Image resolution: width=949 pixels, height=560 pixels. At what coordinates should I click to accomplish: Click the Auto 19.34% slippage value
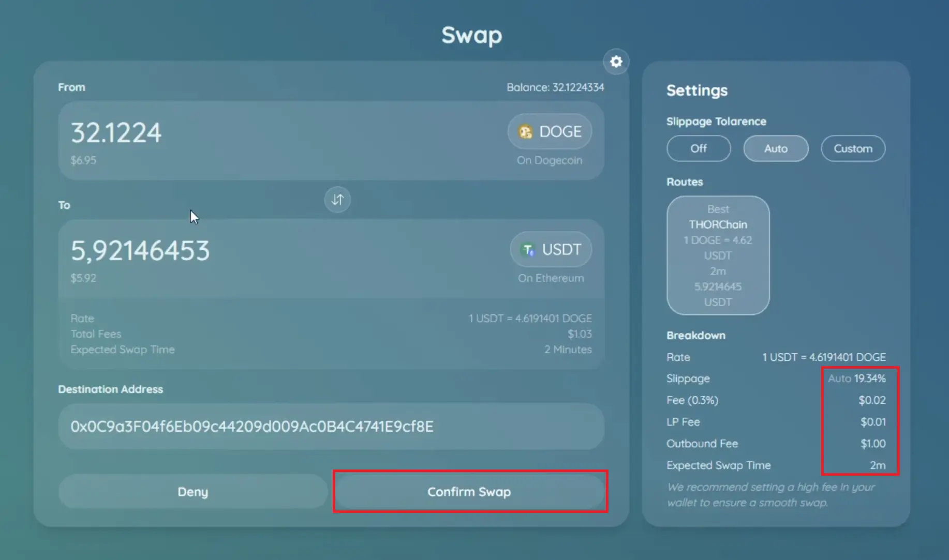click(x=856, y=379)
